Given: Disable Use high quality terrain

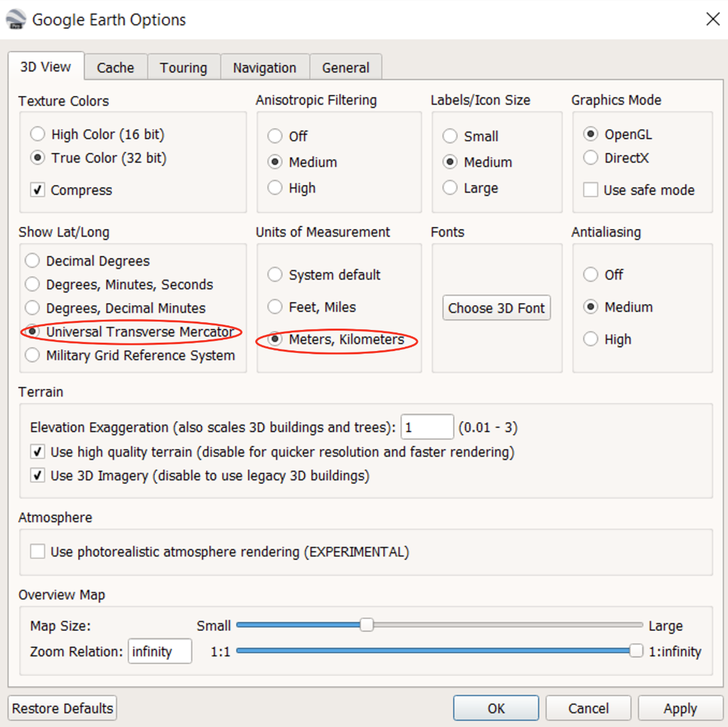Looking at the screenshot, I should [38, 452].
